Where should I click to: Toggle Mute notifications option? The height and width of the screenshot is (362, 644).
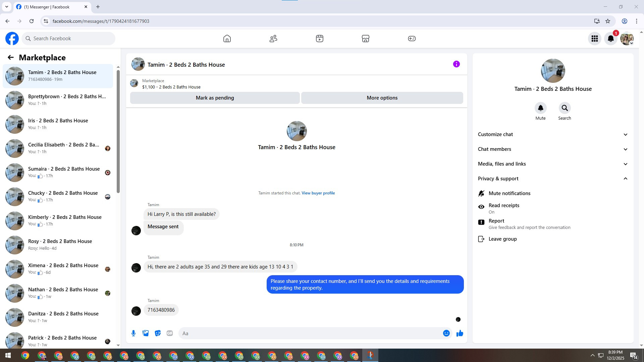click(x=509, y=193)
